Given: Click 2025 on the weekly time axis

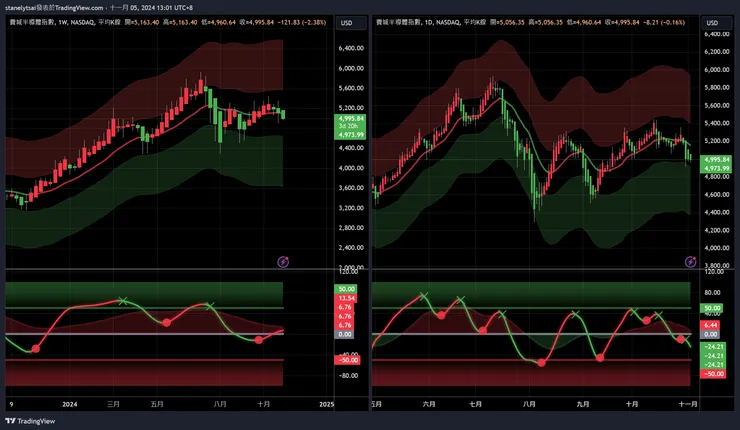Looking at the screenshot, I should click(327, 405).
